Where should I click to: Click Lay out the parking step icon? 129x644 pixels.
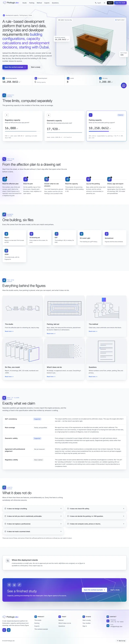88,179
